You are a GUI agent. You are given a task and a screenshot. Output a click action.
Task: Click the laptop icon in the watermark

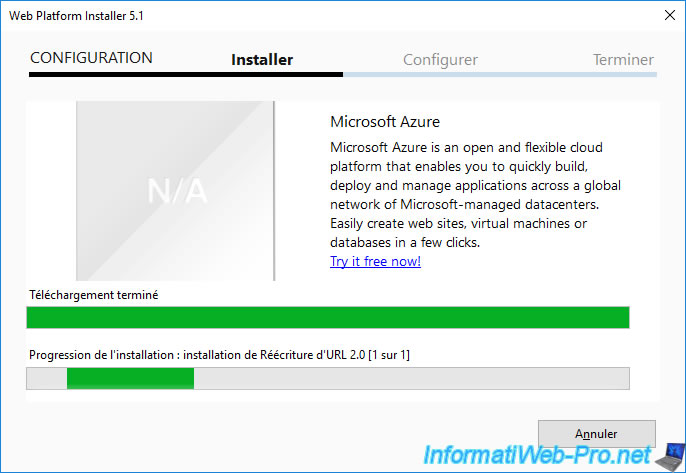670,457
